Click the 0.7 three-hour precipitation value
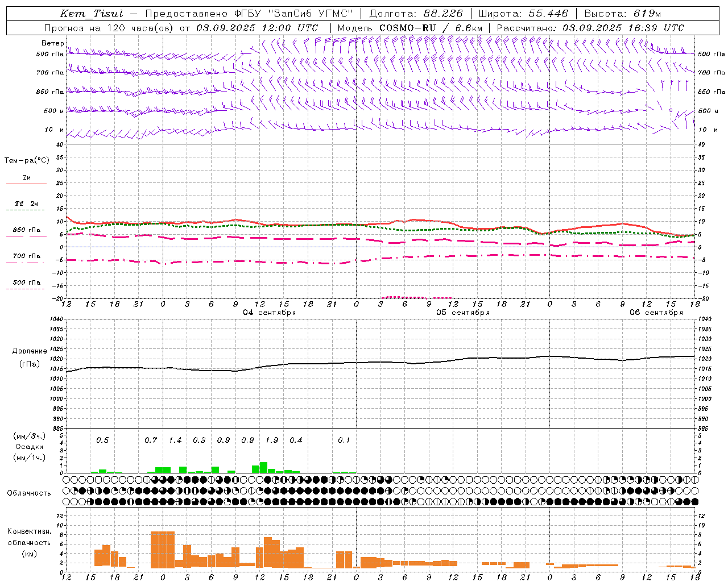 click(151, 440)
